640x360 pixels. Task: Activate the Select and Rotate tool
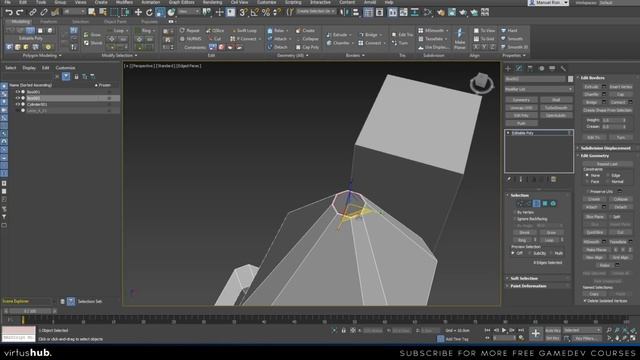coord(149,12)
